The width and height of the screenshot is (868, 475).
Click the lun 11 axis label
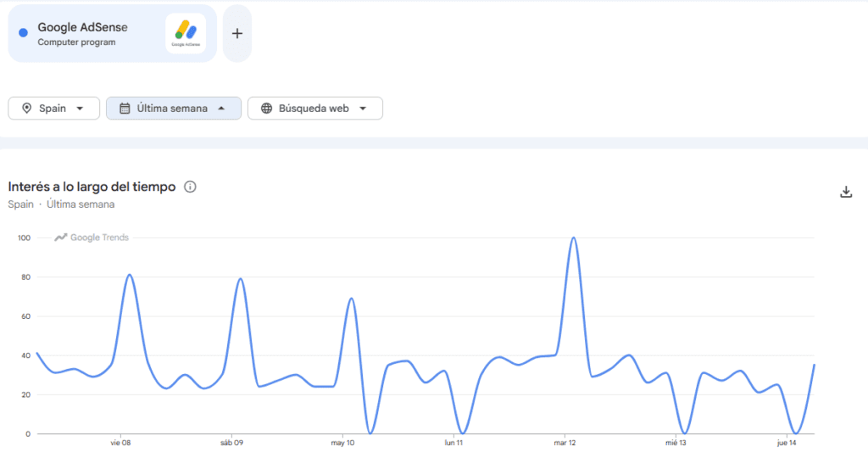point(453,443)
